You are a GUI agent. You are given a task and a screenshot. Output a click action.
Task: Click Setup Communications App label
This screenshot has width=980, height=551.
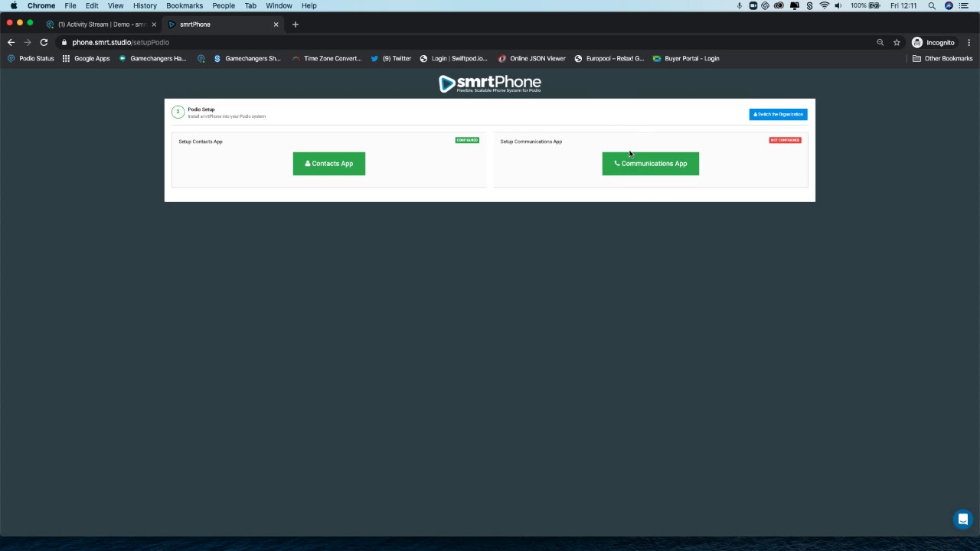[x=531, y=142]
